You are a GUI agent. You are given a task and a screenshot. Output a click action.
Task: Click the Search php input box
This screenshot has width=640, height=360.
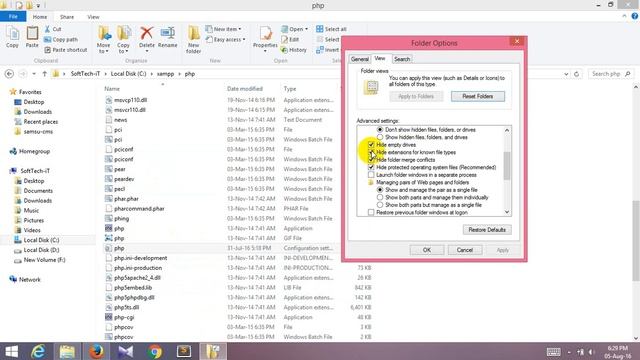[611, 74]
